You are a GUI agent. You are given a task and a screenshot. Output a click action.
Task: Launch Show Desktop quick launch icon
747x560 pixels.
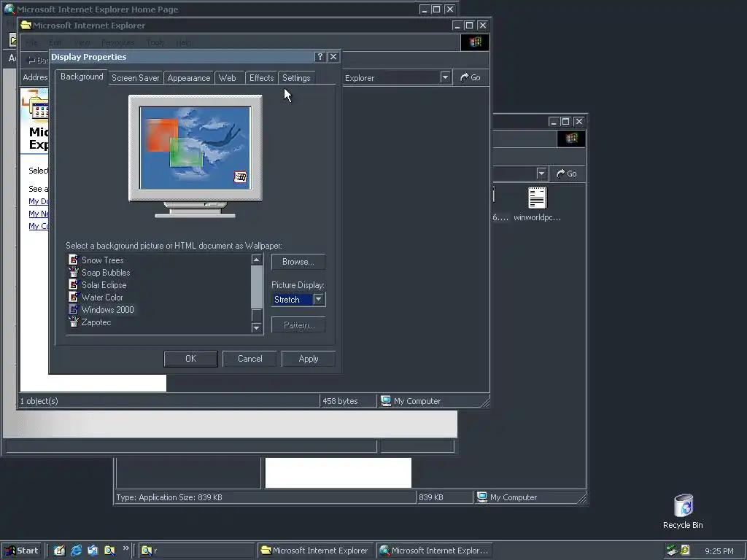pyautogui.click(x=59, y=551)
